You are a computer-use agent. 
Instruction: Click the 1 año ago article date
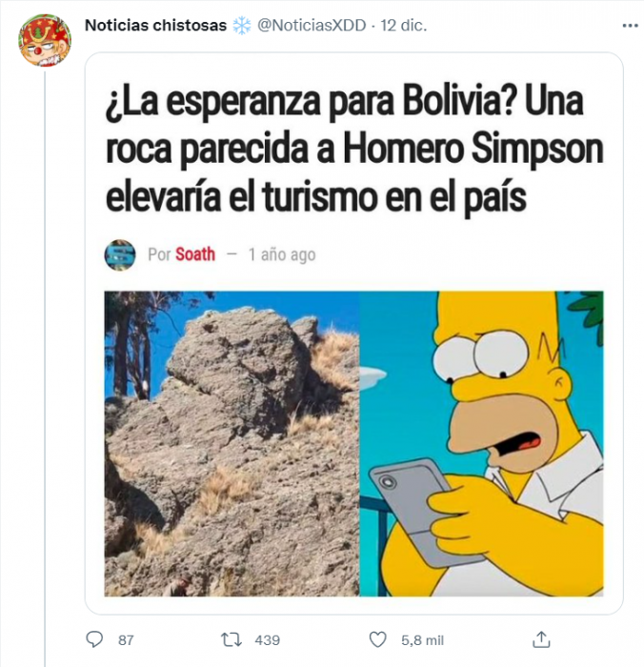[x=282, y=254]
